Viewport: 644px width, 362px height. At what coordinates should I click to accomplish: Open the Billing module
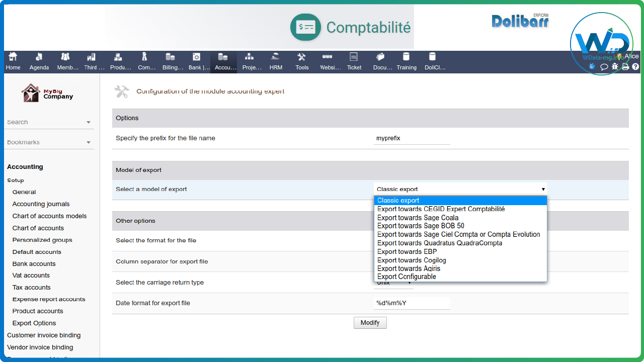point(172,61)
